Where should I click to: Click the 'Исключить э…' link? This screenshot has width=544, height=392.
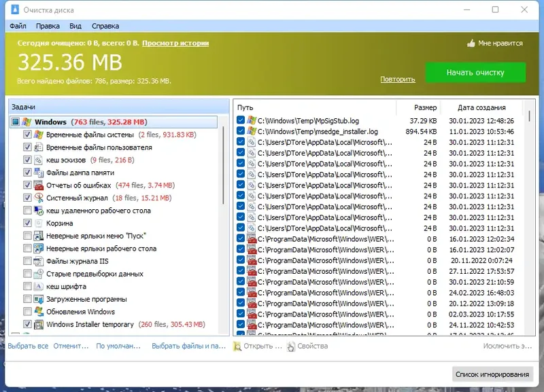(507, 346)
